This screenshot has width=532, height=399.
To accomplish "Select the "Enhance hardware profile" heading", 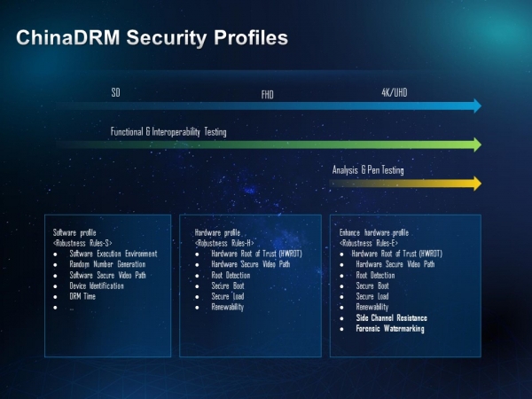I will [x=374, y=232].
